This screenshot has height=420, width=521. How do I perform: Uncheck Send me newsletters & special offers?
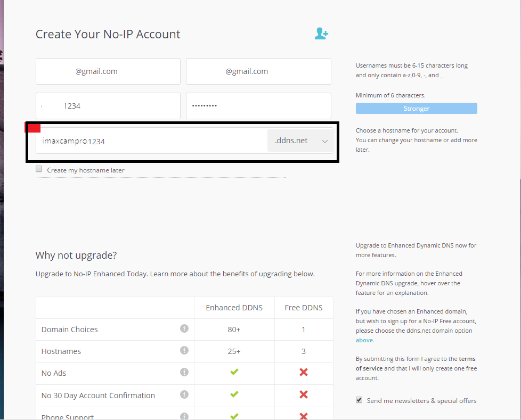point(359,400)
